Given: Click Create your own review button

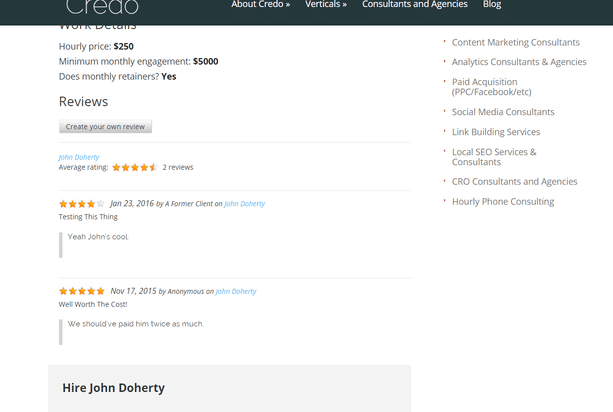Looking at the screenshot, I should pyautogui.click(x=105, y=127).
